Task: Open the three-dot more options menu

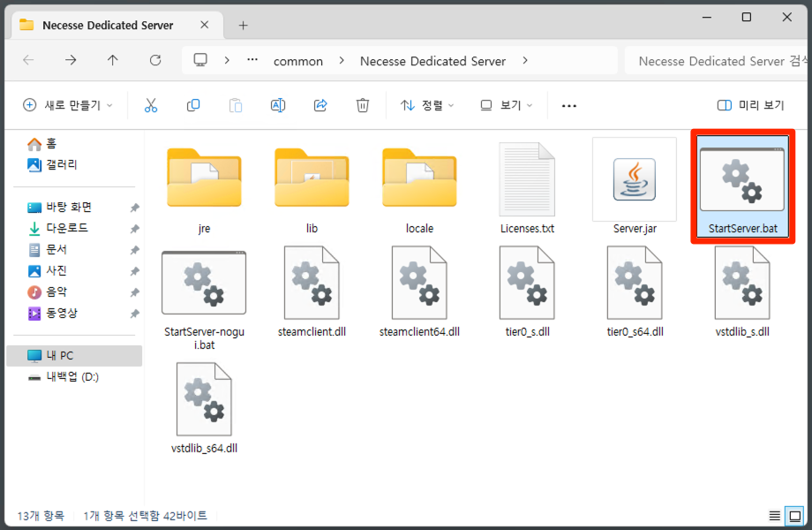Action: (569, 106)
